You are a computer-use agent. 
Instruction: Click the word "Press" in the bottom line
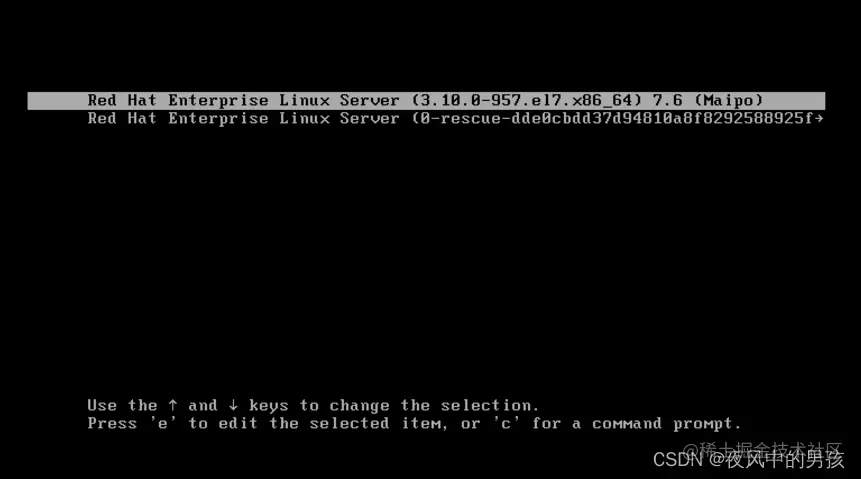click(112, 423)
